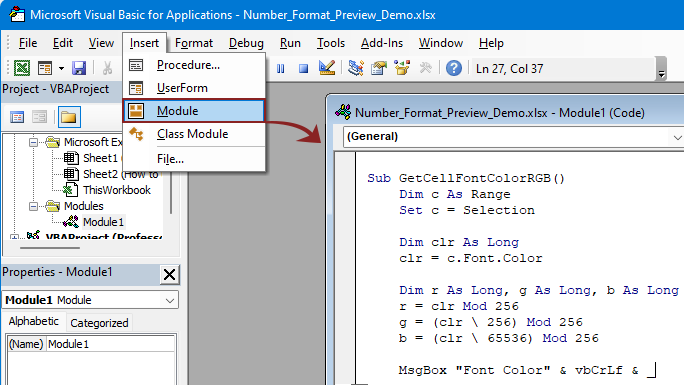Choose Class Module from Insert menu
This screenshot has height=385, width=684.
tap(194, 134)
